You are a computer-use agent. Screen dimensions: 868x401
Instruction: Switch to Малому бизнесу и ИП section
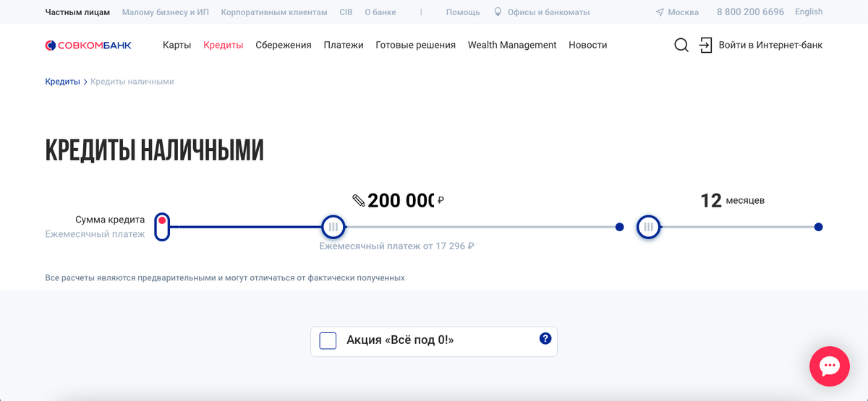pos(166,12)
